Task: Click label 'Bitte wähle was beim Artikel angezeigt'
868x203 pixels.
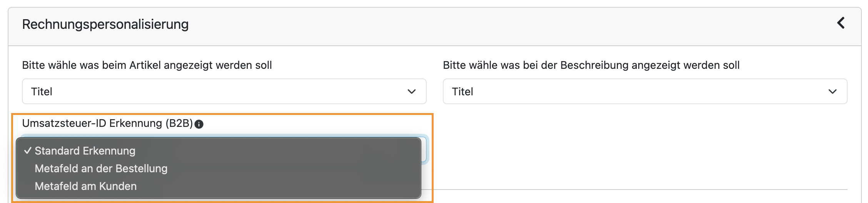Action: tap(147, 65)
